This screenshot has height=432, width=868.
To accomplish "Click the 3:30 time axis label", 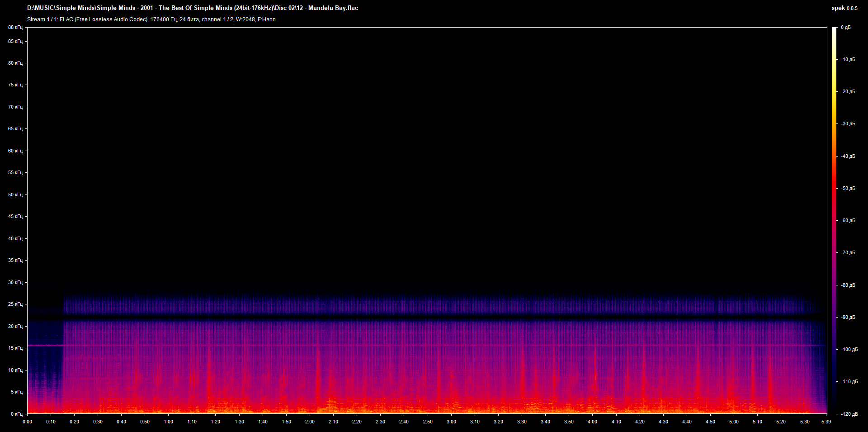I will pos(522,422).
